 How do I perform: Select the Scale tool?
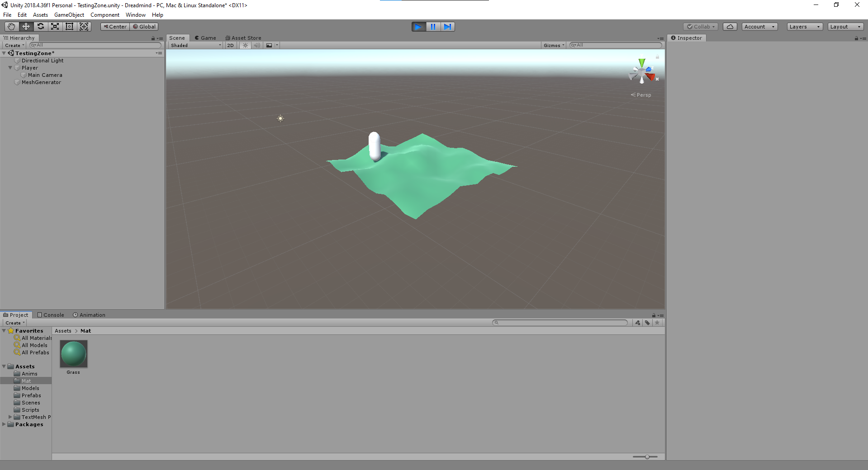click(55, 27)
